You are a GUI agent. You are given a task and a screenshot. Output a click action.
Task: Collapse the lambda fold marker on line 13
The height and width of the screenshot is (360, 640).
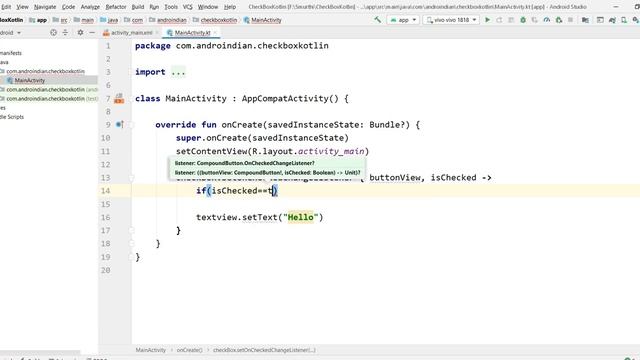[x=131, y=178]
